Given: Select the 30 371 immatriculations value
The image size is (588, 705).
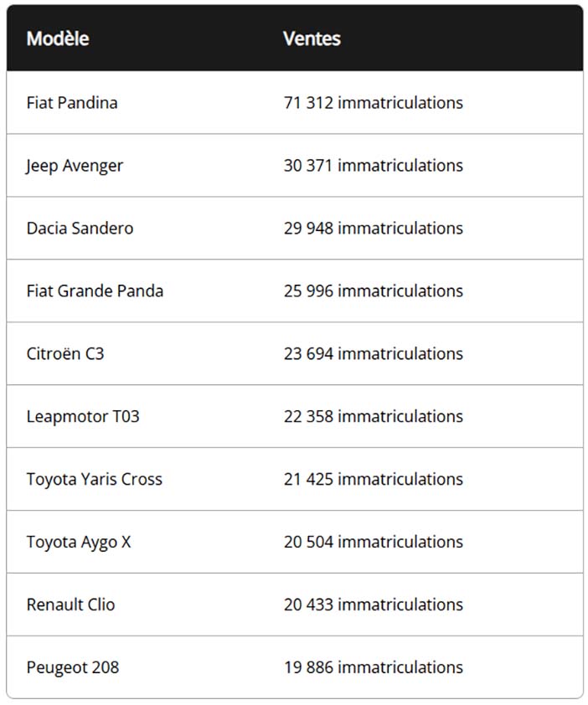Looking at the screenshot, I should click(373, 166).
